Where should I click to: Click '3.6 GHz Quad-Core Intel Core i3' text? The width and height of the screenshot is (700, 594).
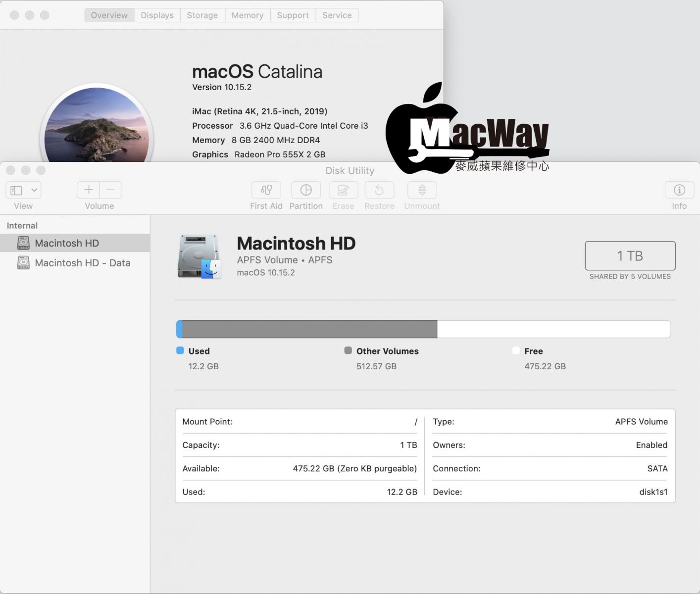pyautogui.click(x=304, y=126)
